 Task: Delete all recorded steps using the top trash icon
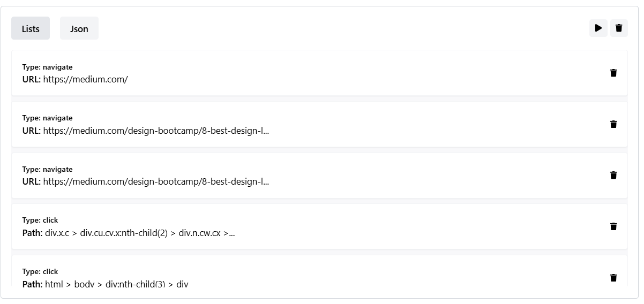(619, 28)
